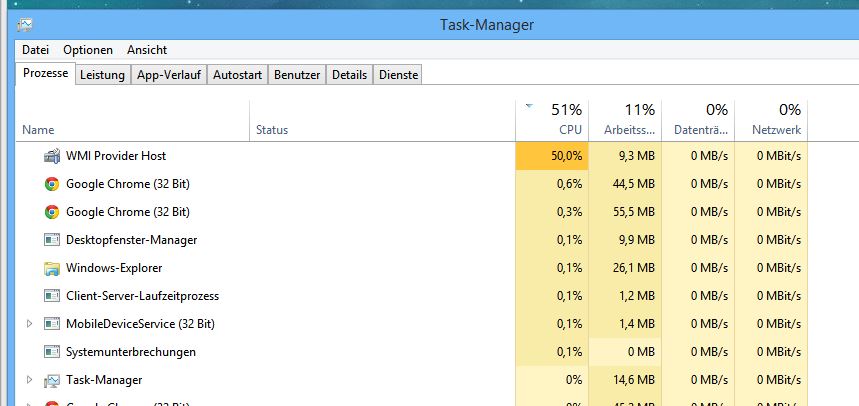Screen dimensions: 859x406
Task: Toggle the CPU column sort arrow
Action: click(529, 106)
